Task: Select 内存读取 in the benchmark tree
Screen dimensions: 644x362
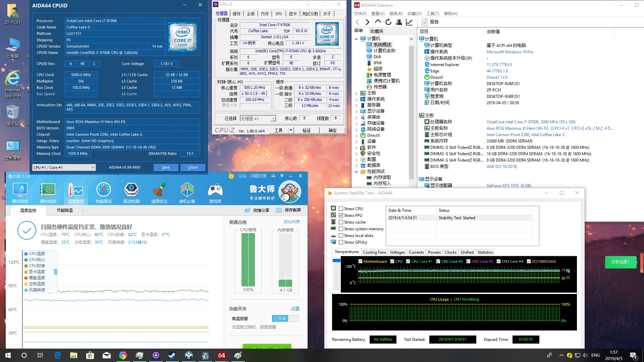Action: [382, 178]
